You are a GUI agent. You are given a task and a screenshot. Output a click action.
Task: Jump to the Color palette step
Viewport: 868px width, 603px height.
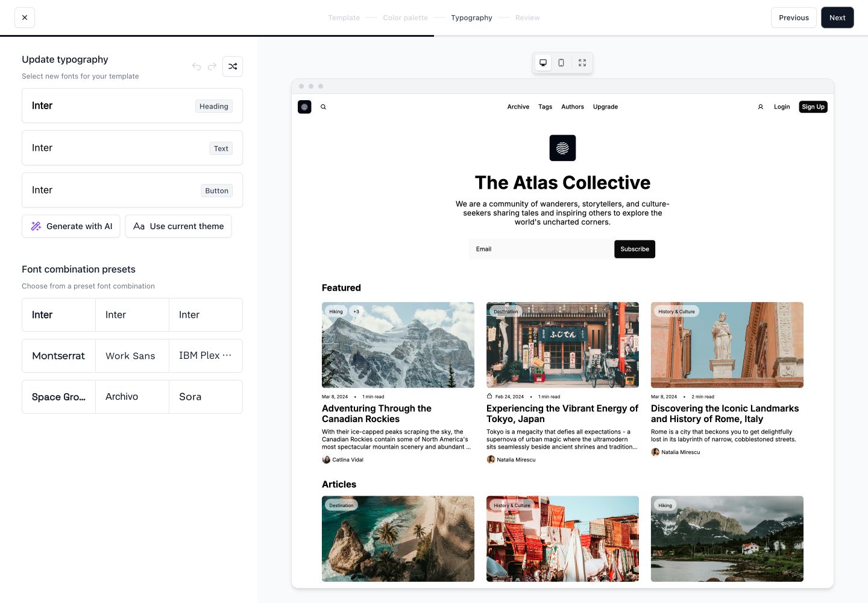coord(405,17)
